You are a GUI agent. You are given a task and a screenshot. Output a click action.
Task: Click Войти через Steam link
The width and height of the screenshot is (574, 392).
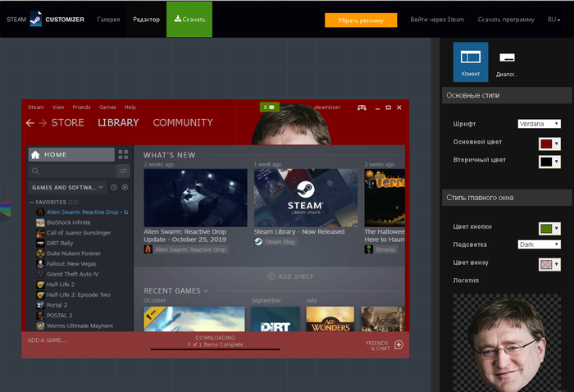point(437,20)
